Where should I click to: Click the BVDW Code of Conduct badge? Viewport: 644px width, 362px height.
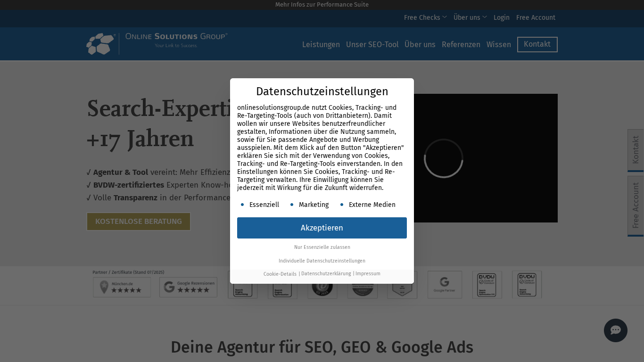[487, 284]
